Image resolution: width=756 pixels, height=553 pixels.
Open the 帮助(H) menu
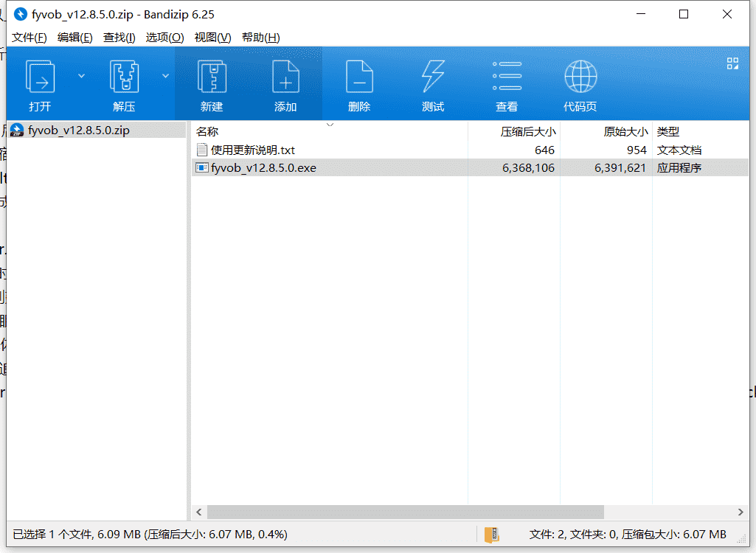[261, 38]
